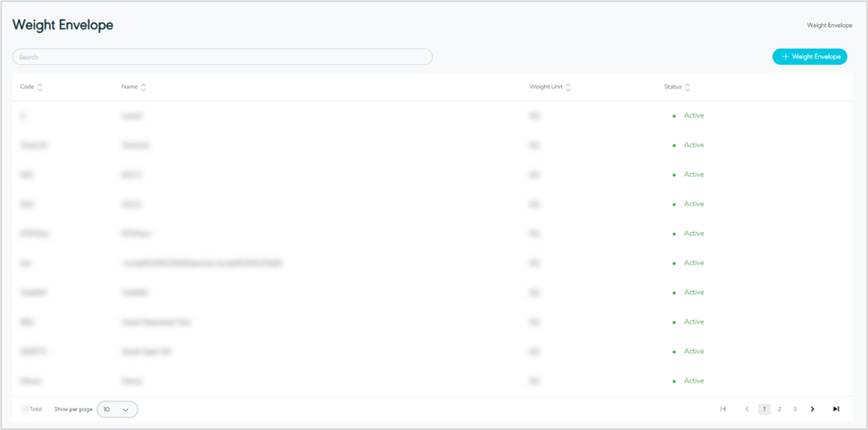Click the Weight Envelope page title
The image size is (868, 430).
62,25
